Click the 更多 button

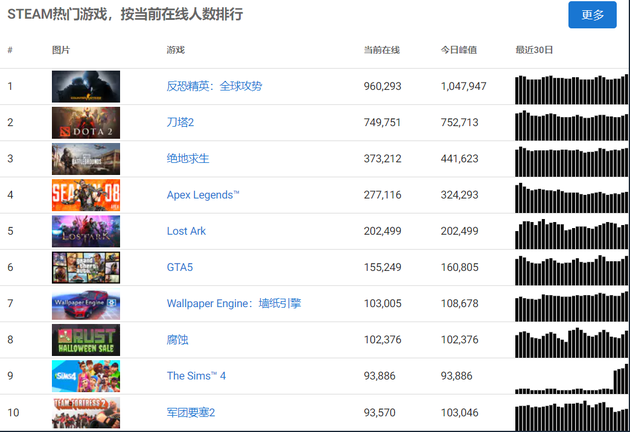592,15
